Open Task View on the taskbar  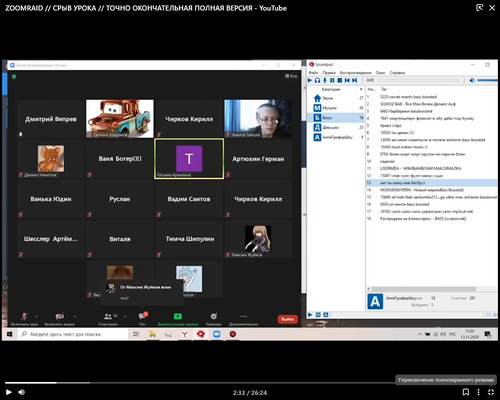[x=136, y=334]
